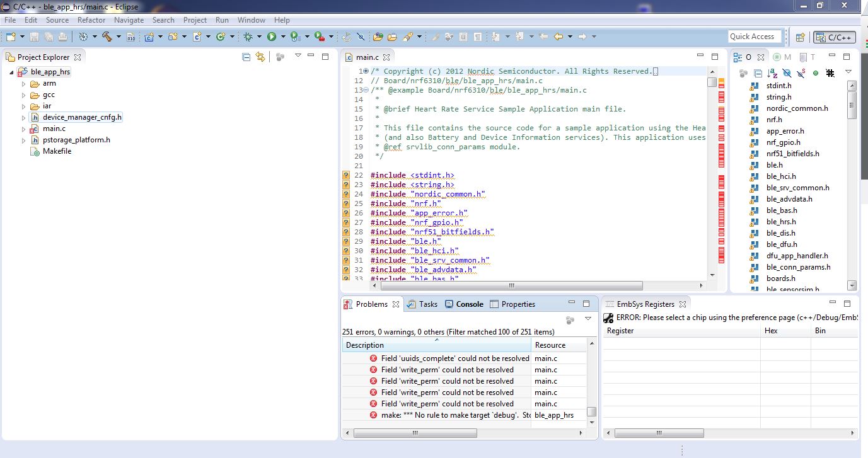Open the Project menu
Image resolution: width=868 pixels, height=458 pixels.
[195, 20]
